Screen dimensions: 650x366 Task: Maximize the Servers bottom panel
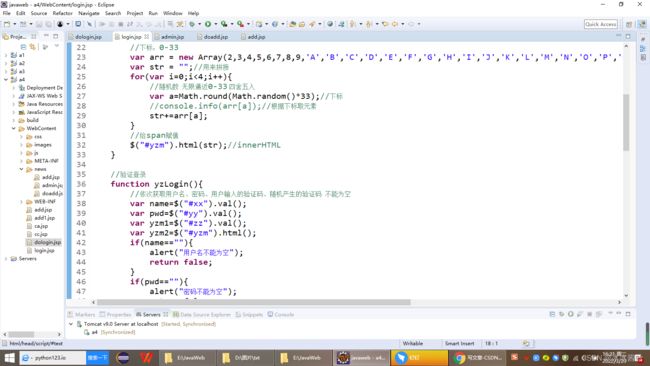coord(628,314)
